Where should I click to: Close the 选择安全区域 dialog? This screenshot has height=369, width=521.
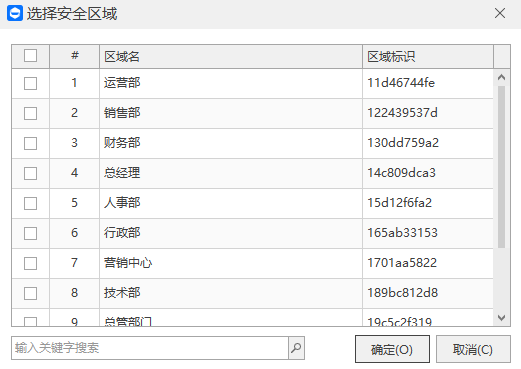click(x=500, y=13)
